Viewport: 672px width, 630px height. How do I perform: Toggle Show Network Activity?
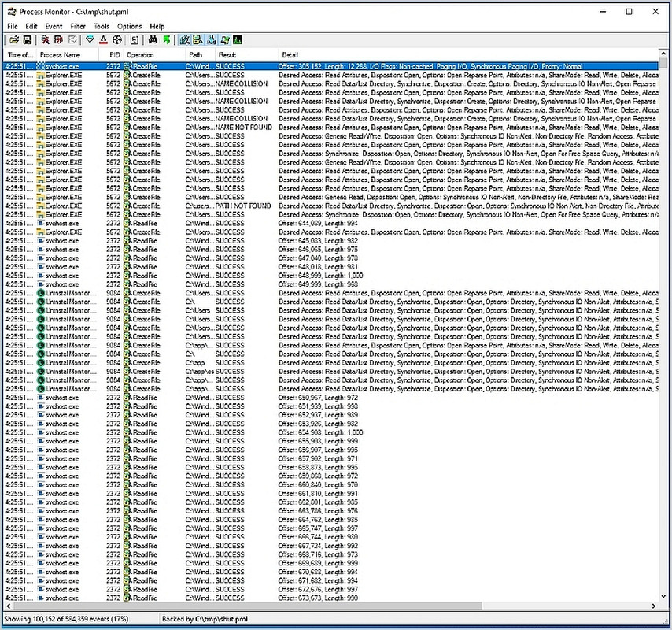tap(212, 40)
